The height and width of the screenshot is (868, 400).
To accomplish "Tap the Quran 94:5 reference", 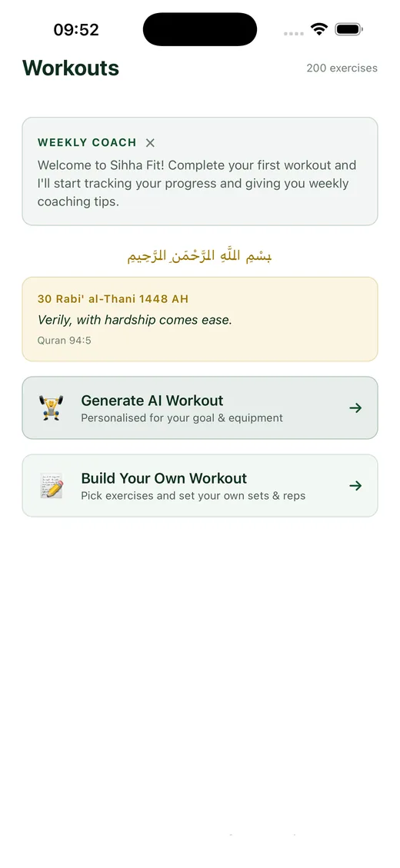I will point(65,341).
